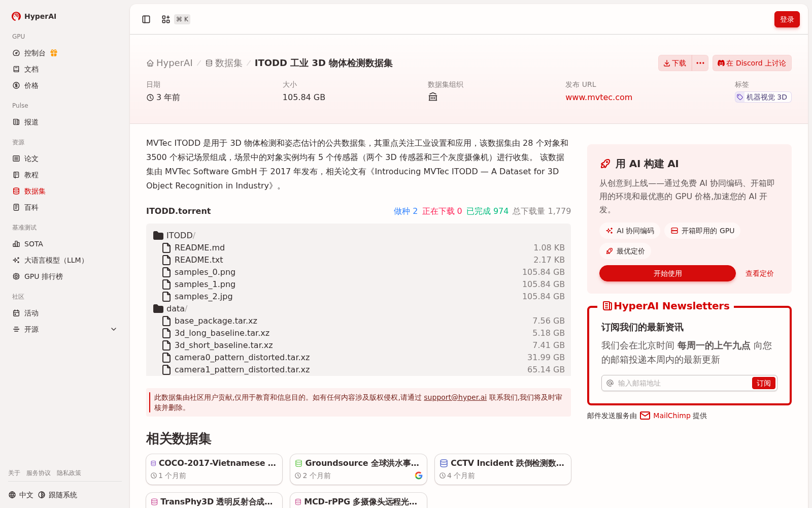Image resolution: width=812 pixels, height=508 pixels.
Task: Click 最优定价 chip
Action: pyautogui.click(x=625, y=251)
